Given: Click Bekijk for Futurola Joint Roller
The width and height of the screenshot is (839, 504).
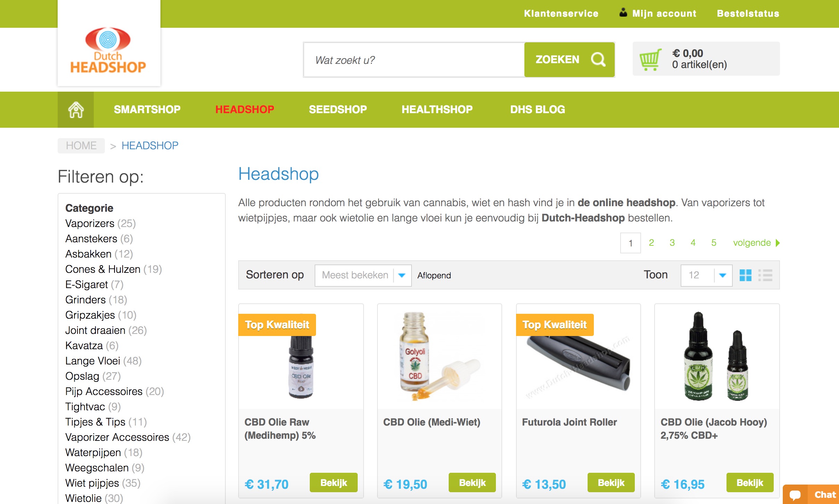Looking at the screenshot, I should click(x=611, y=482).
